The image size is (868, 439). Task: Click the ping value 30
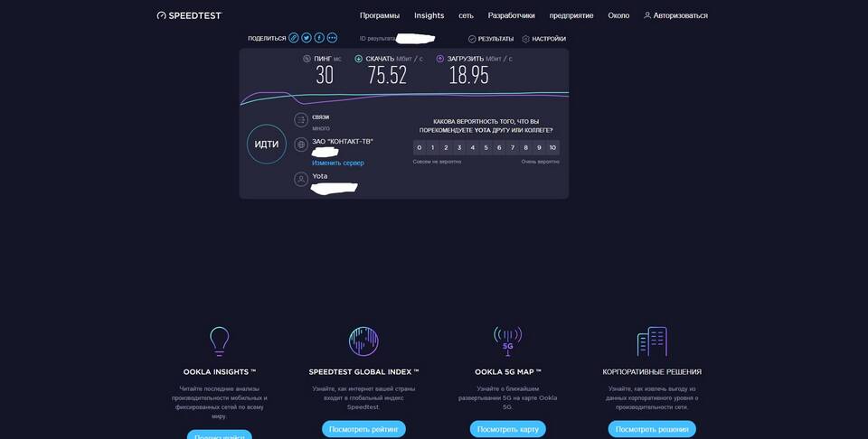point(325,75)
